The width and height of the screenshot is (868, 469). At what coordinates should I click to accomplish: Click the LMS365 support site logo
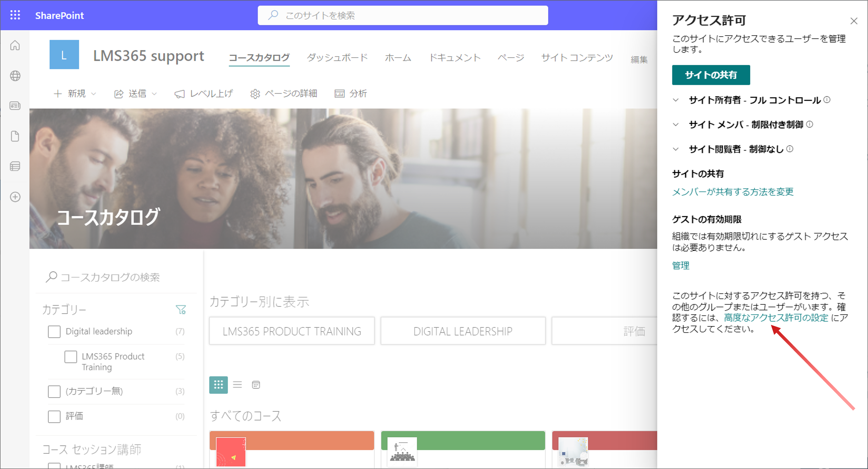(64, 55)
